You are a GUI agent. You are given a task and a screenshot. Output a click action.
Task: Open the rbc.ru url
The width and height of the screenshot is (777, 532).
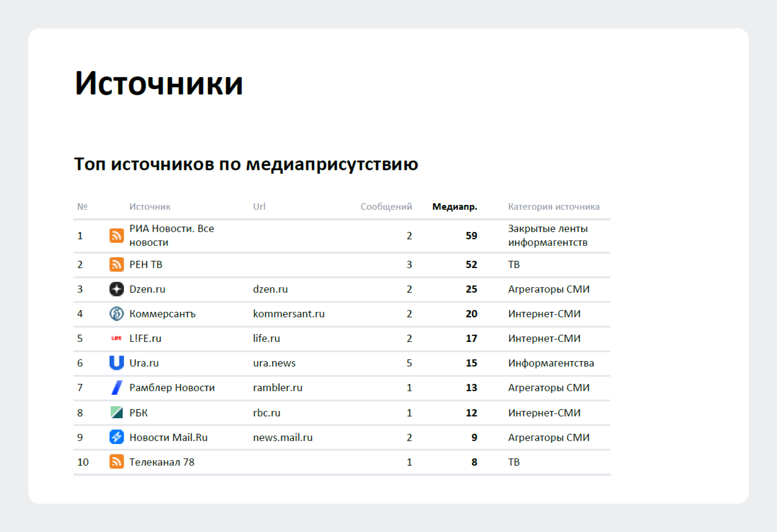(267, 412)
